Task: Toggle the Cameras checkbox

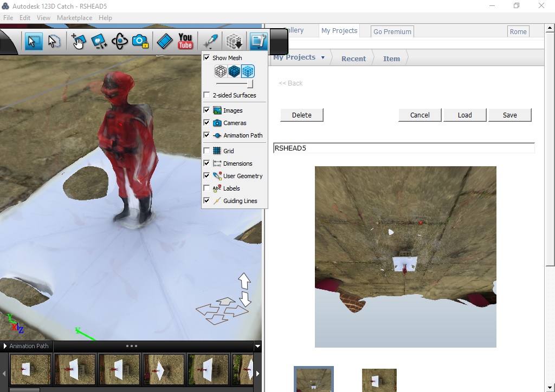Action: click(206, 123)
